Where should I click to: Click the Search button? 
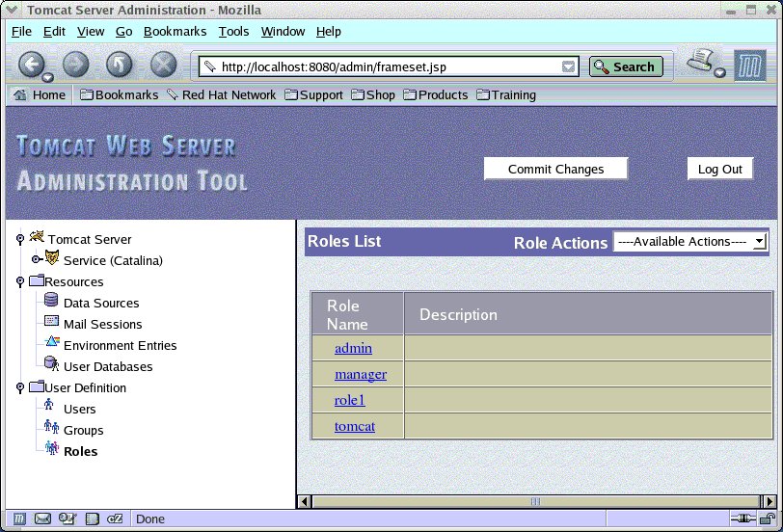click(x=626, y=66)
